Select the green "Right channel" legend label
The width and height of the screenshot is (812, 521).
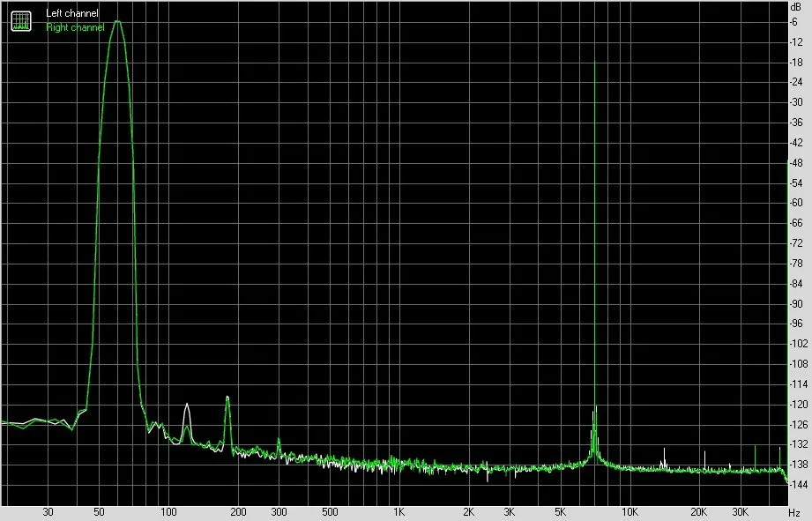(x=75, y=27)
